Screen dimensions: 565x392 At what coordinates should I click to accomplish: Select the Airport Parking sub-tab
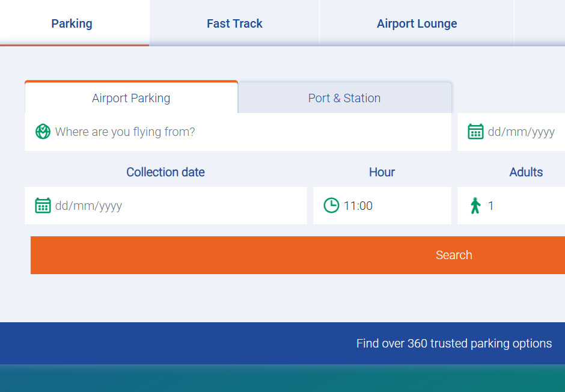tap(131, 98)
